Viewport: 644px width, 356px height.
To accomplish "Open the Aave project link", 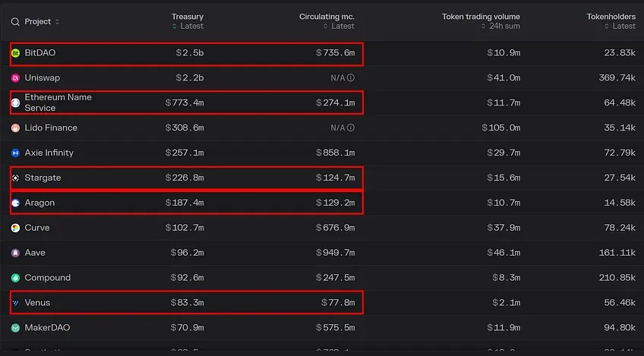I will [35, 253].
